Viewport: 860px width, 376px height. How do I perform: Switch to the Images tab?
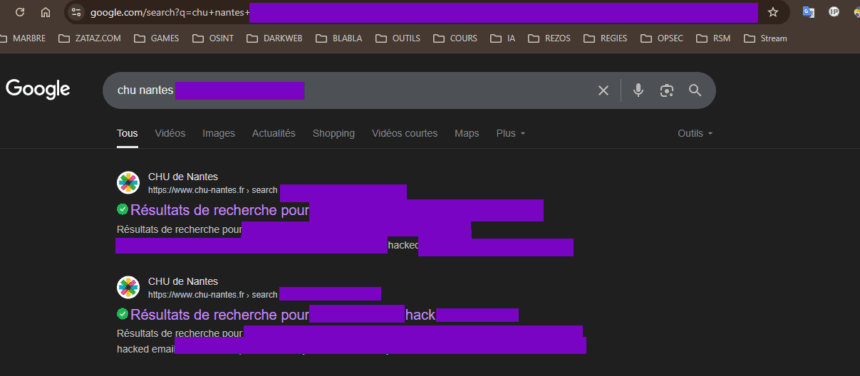[x=218, y=133]
